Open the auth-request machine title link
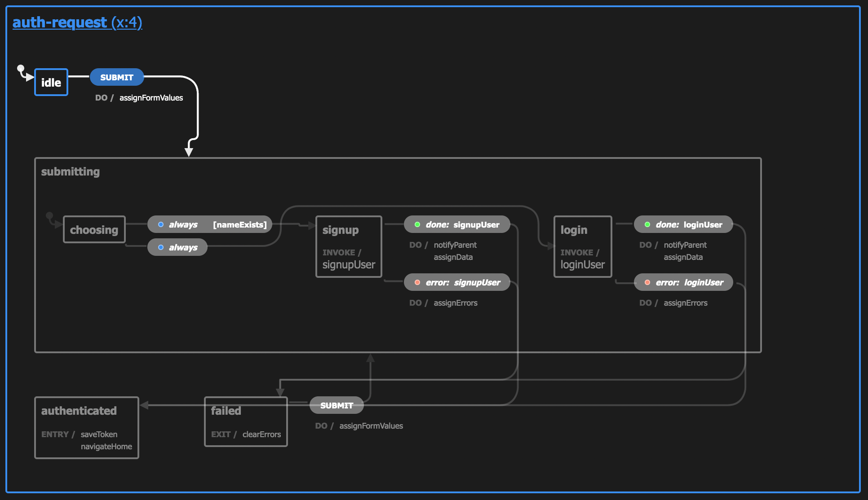This screenshot has width=868, height=500. (x=77, y=22)
